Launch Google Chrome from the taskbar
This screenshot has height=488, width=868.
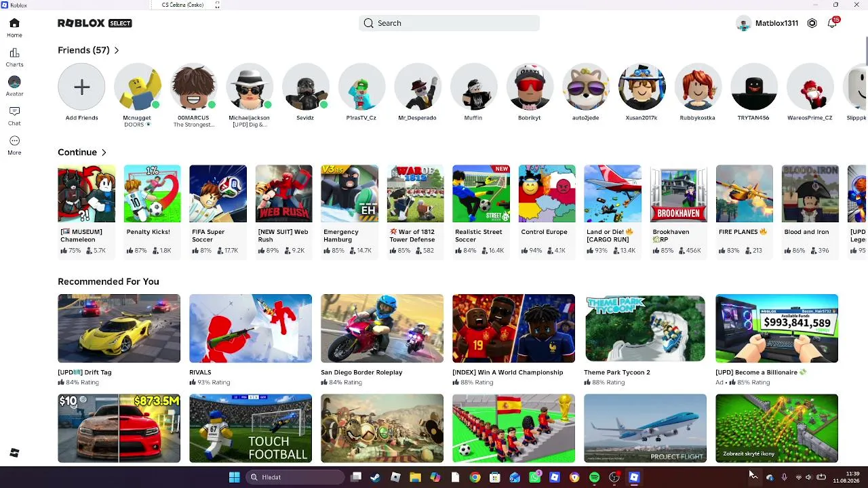(x=475, y=477)
